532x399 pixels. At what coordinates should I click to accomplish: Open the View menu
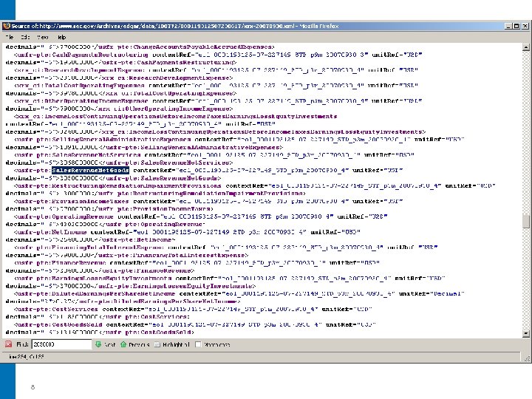tap(43, 37)
